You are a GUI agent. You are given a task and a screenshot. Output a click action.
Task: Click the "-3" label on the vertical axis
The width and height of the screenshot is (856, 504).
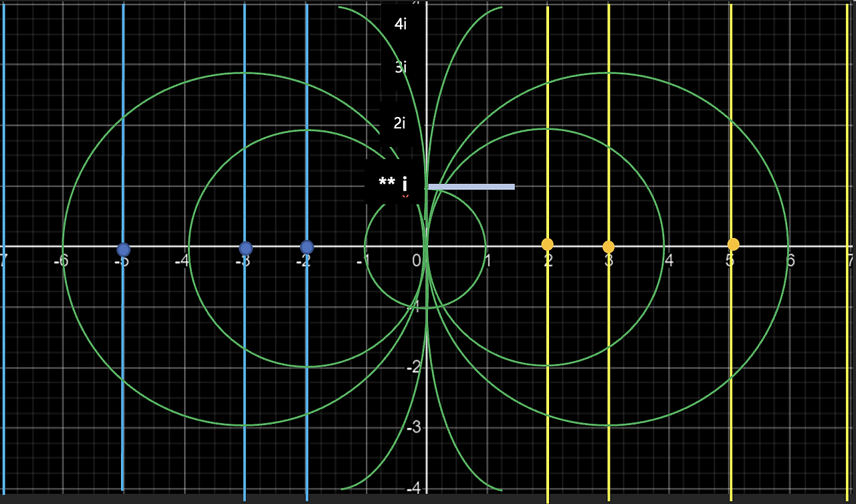click(x=413, y=426)
